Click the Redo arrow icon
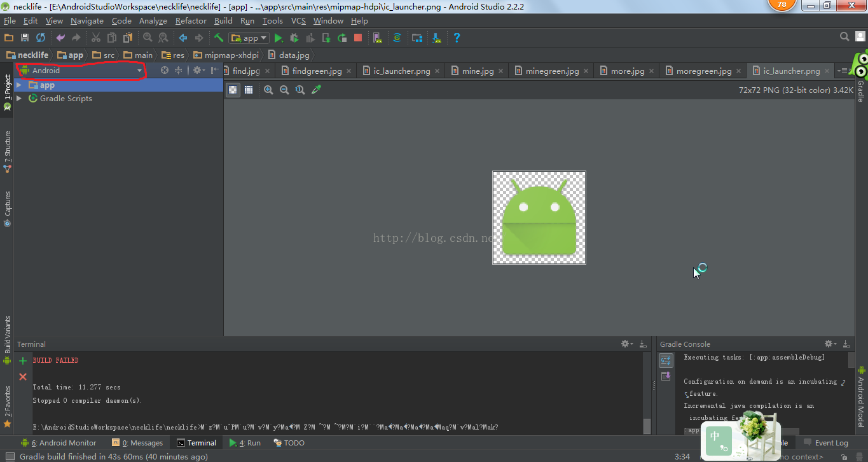The width and height of the screenshot is (868, 462). [x=76, y=38]
